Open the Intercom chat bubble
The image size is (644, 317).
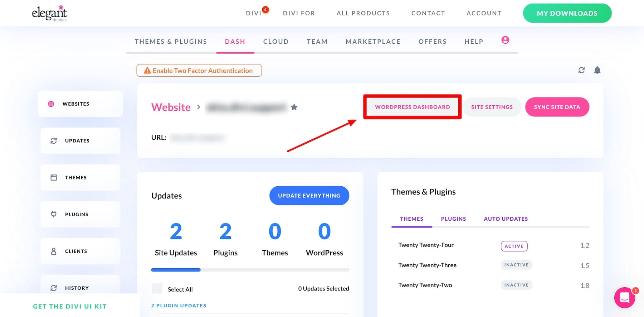point(625,298)
